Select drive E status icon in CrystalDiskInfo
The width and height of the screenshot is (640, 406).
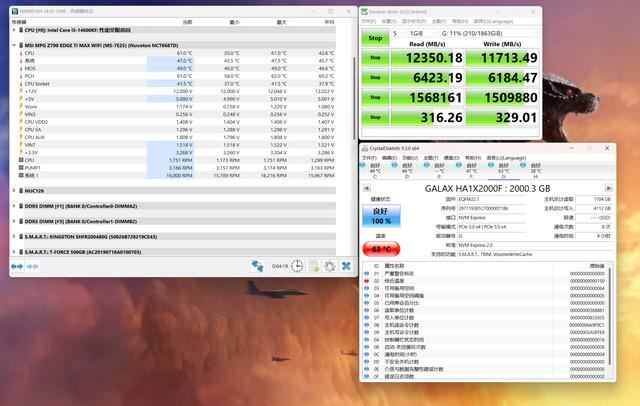[427, 165]
